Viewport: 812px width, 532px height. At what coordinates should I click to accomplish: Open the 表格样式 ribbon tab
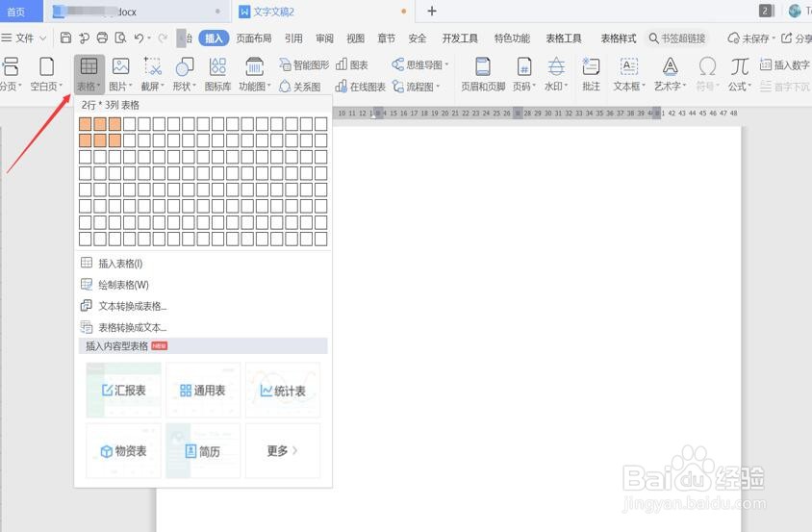coord(619,38)
